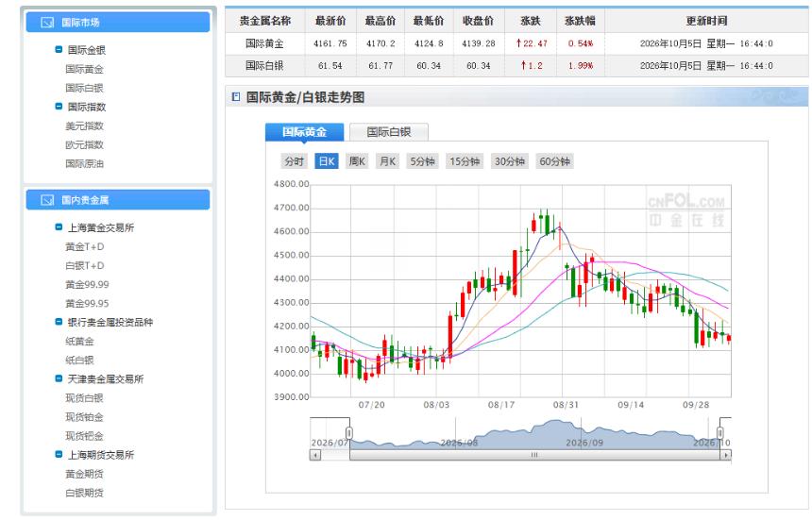812x520 pixels.
Task: Open 国际原油 link
Action: pyautogui.click(x=84, y=163)
